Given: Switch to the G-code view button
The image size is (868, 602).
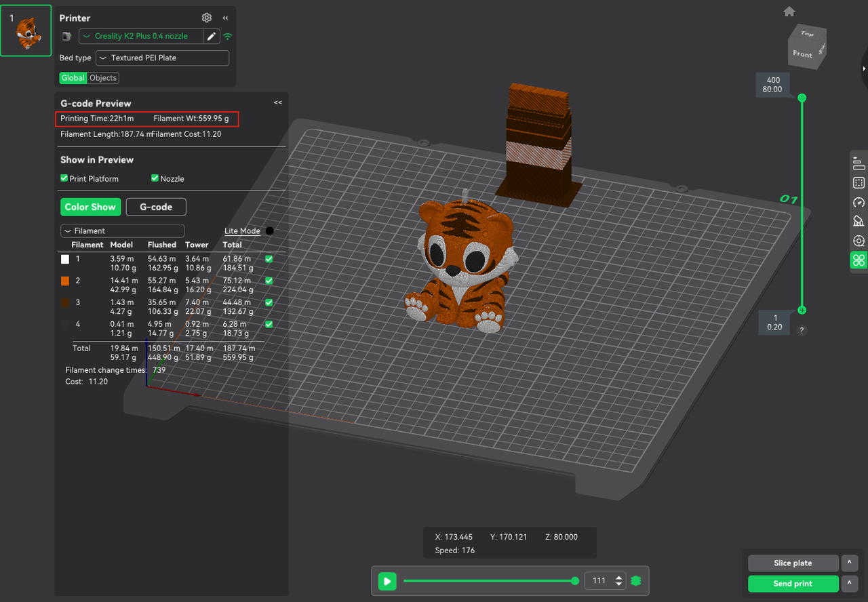Looking at the screenshot, I should tap(156, 207).
